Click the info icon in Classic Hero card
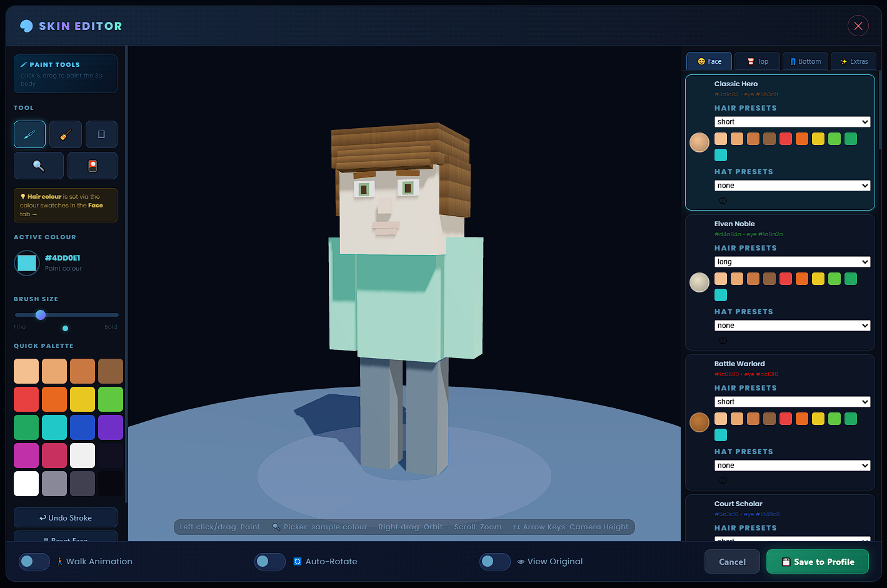887x588 pixels. tap(723, 201)
